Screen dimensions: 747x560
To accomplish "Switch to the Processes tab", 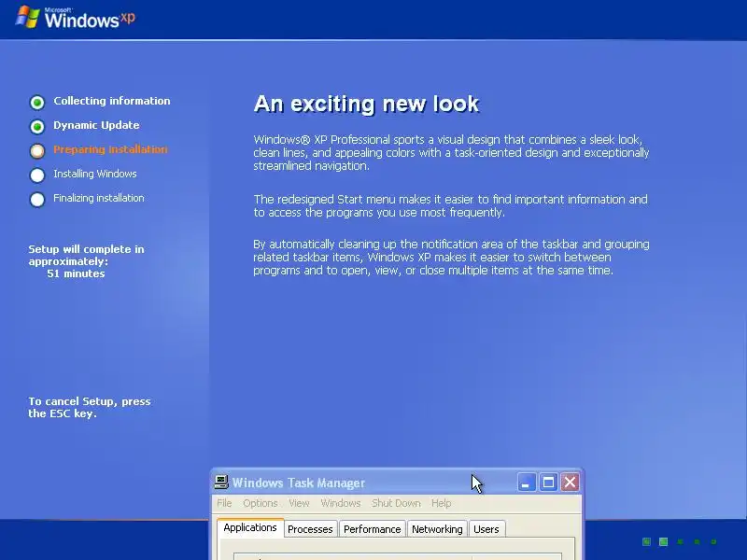I will (x=310, y=529).
